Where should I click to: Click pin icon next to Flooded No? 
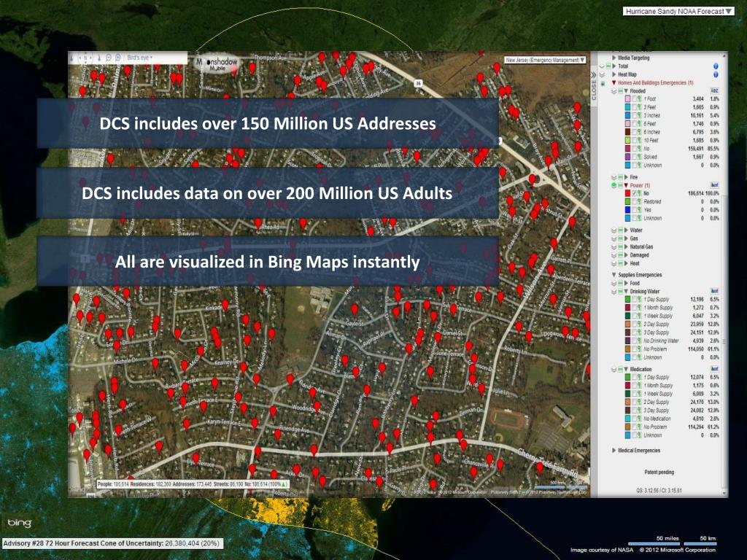tap(640, 149)
